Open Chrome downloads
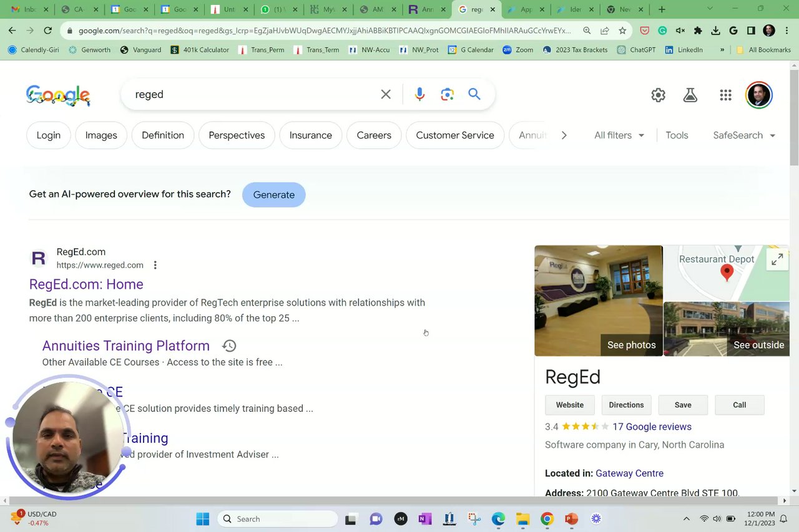The width and height of the screenshot is (799, 532). [715, 31]
